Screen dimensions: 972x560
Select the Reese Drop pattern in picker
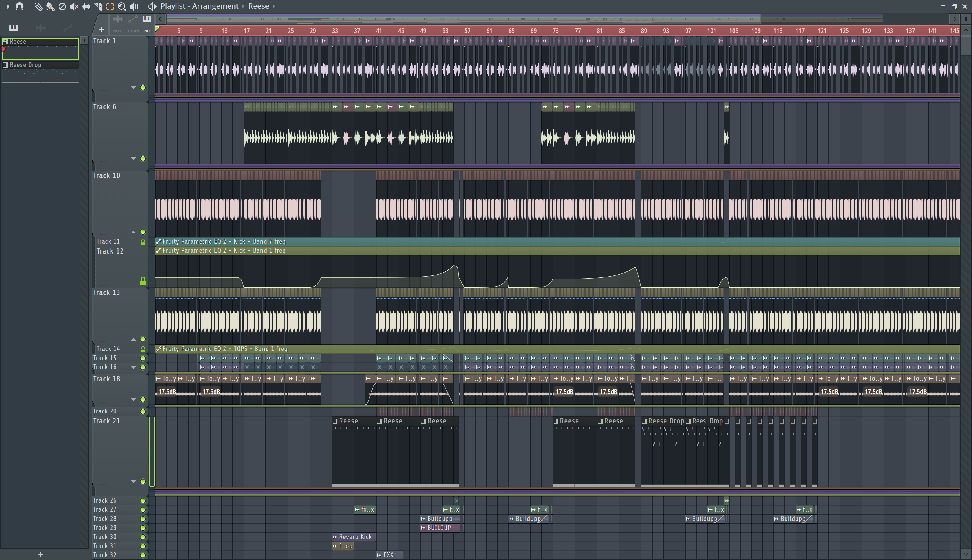tap(40, 72)
